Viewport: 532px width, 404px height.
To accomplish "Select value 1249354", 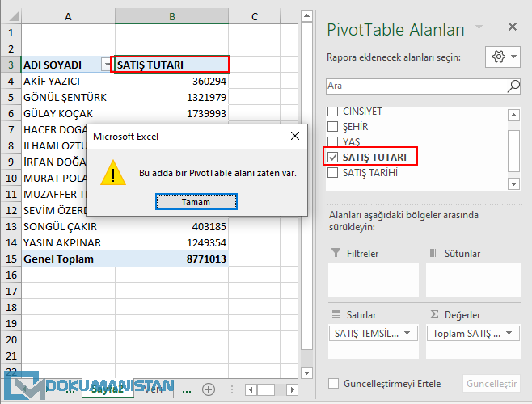I will pyautogui.click(x=172, y=243).
